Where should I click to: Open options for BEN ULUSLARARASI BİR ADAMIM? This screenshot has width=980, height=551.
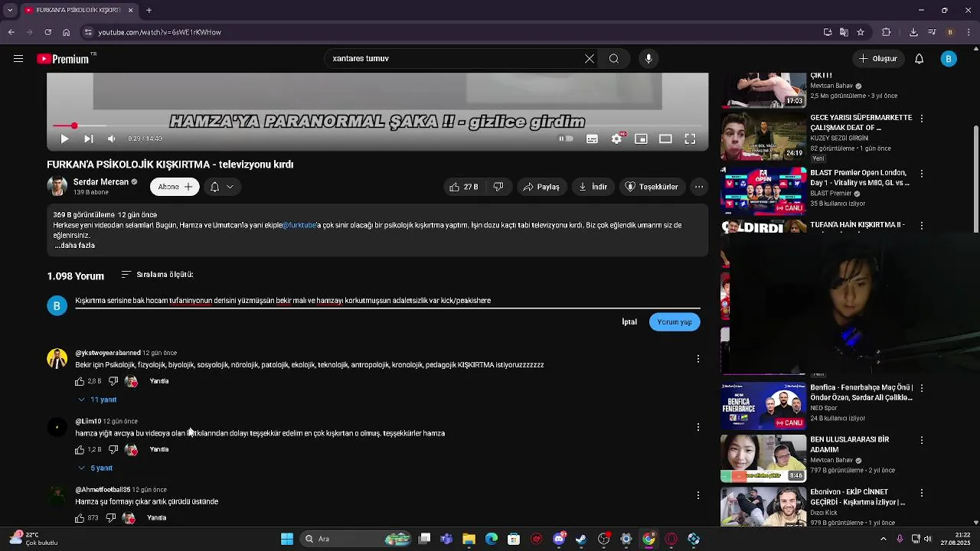click(x=922, y=441)
